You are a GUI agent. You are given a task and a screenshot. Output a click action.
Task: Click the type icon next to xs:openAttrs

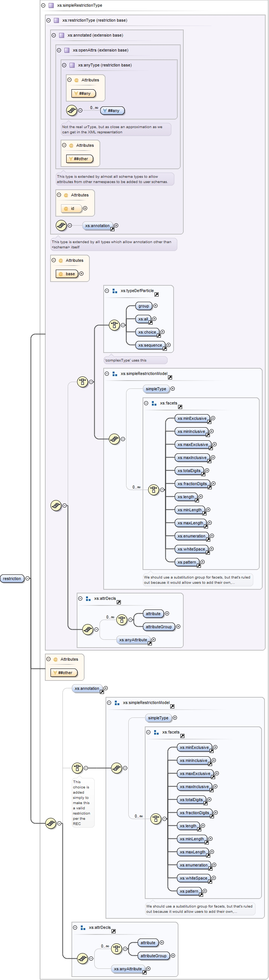point(67,50)
